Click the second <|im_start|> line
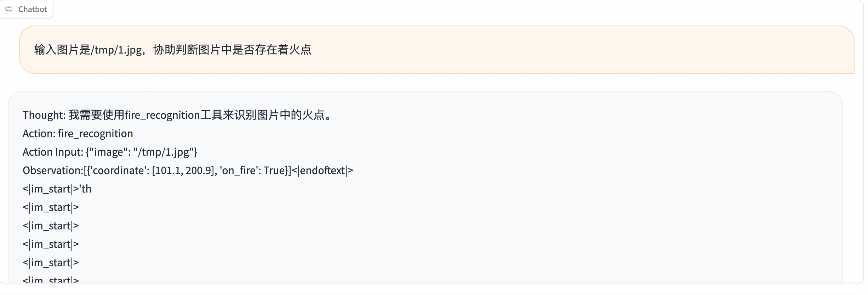The image size is (868, 295). (x=50, y=207)
